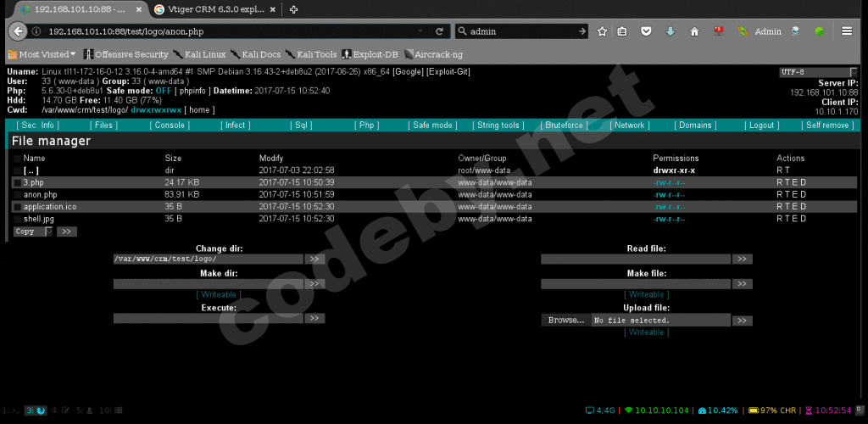Screen dimensions: 868x424
Task: Click the Logout menu item
Action: tap(761, 126)
